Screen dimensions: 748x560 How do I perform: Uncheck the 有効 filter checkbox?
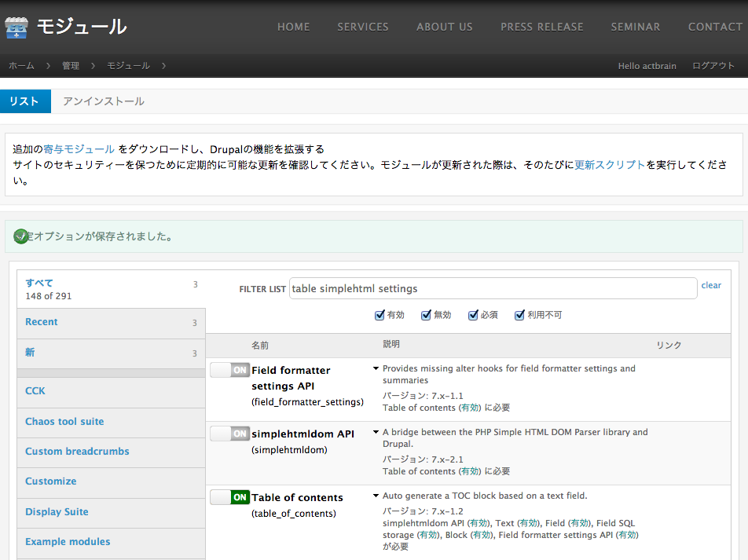click(x=380, y=315)
